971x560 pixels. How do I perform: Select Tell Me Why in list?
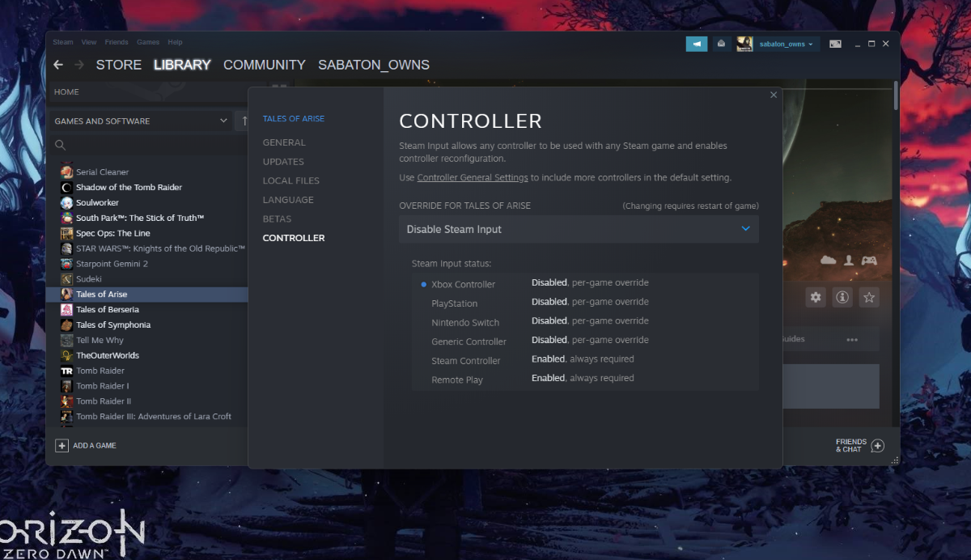[100, 340]
